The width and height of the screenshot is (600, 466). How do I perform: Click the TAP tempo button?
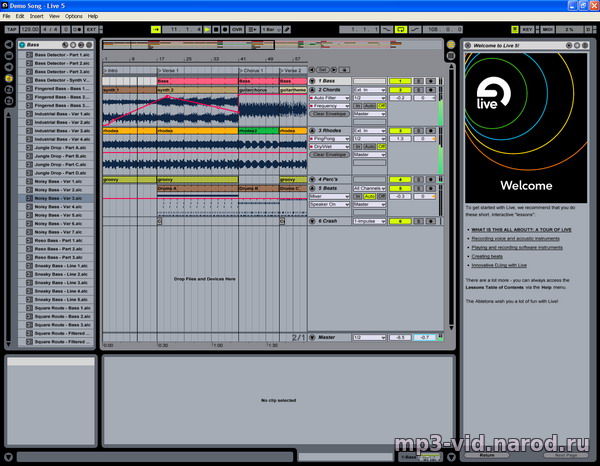11,29
